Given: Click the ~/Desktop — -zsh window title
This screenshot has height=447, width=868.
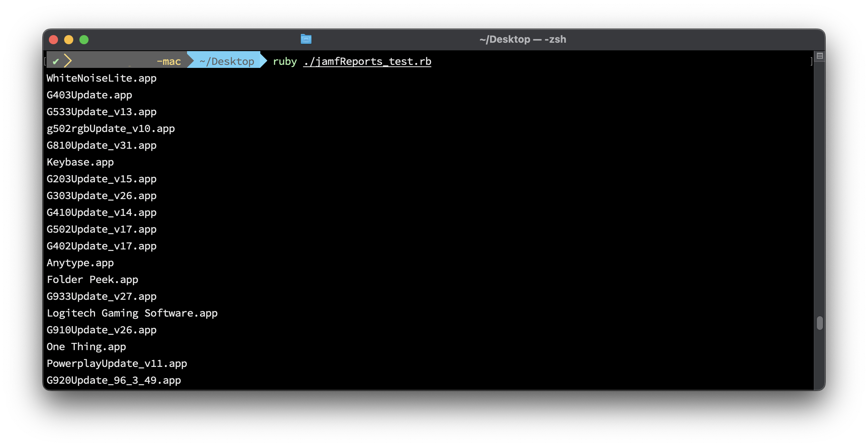Looking at the screenshot, I should click(522, 39).
